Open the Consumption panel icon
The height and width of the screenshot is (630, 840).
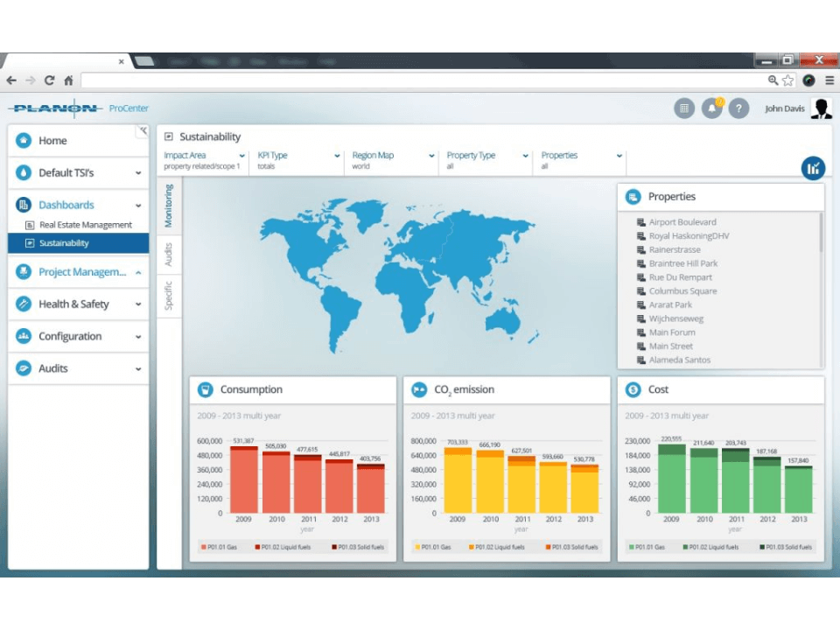(x=206, y=389)
